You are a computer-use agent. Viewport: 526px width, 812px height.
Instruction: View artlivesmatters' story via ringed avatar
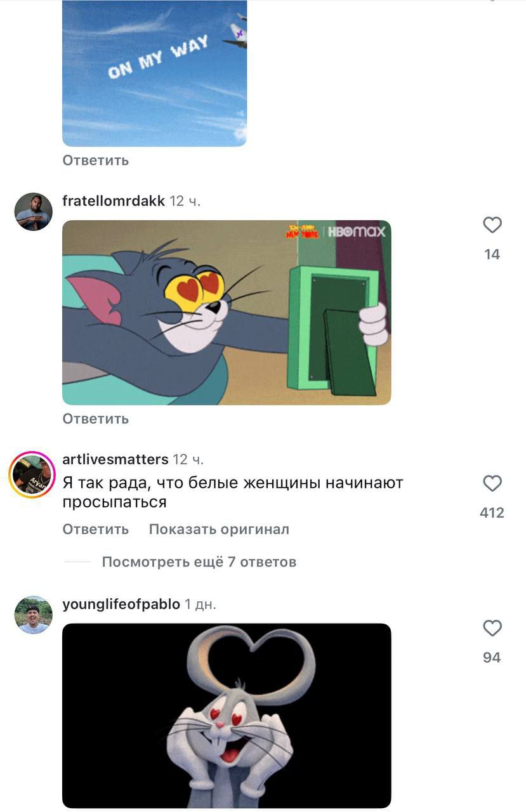[x=33, y=475]
